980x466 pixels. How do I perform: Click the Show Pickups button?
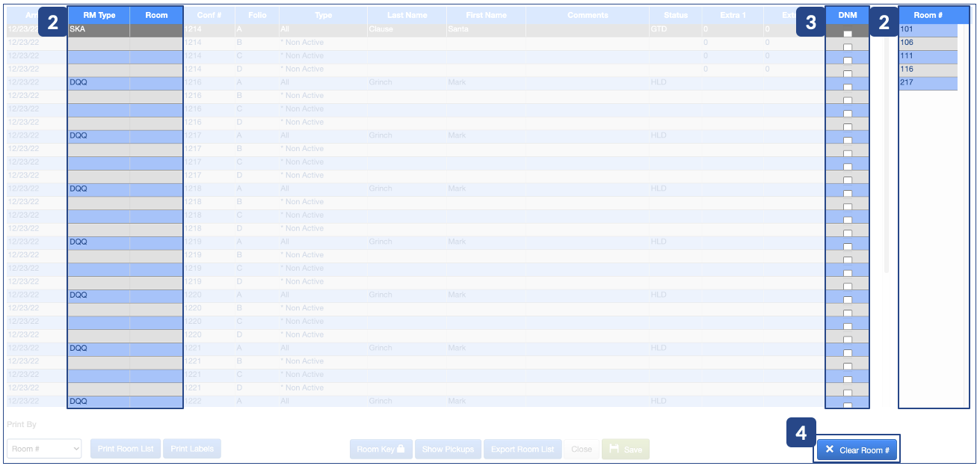point(448,450)
